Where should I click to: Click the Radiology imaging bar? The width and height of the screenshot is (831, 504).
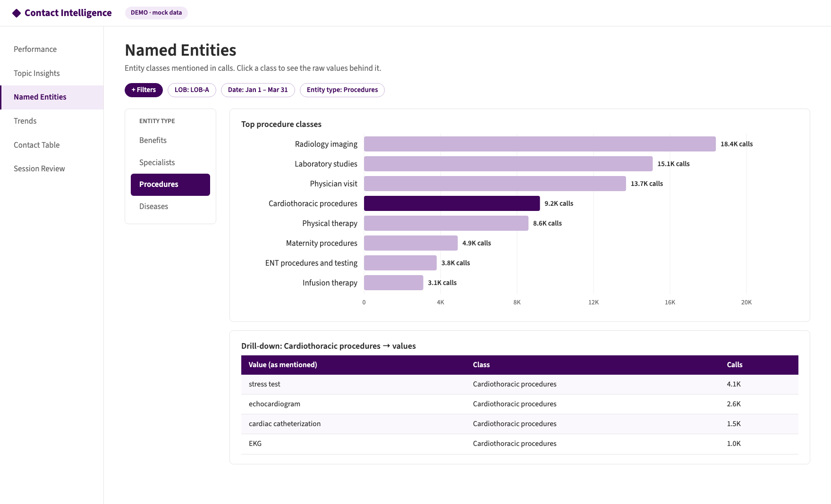540,144
